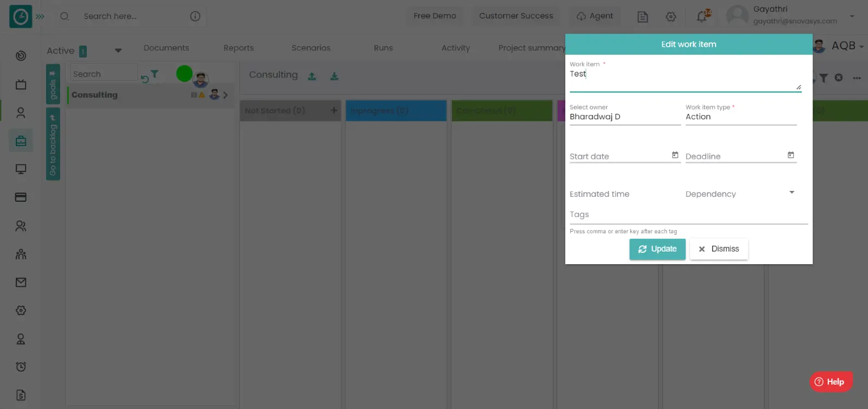
Task: Dismiss the Edit work item dialog
Action: pyautogui.click(x=718, y=249)
